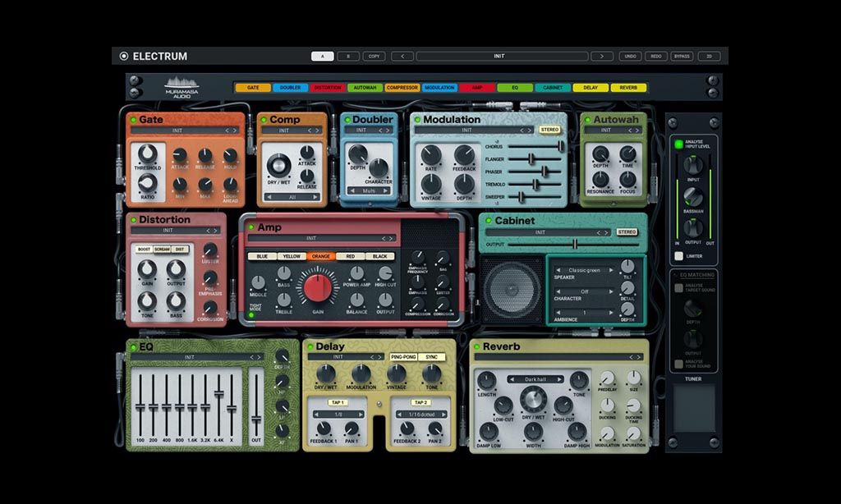Screen dimensions: 841x504
Task: Click the Copy button
Action: click(x=374, y=56)
